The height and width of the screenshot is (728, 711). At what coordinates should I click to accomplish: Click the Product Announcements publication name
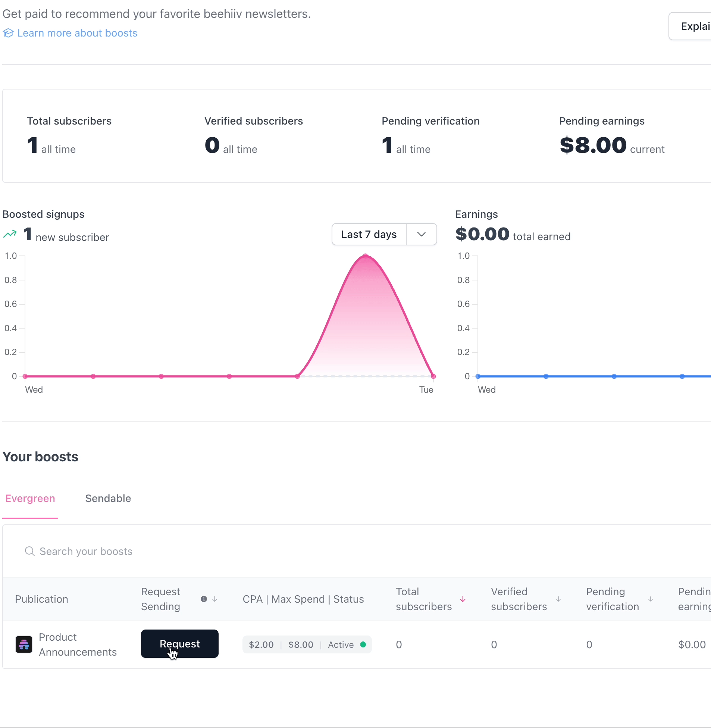click(78, 645)
